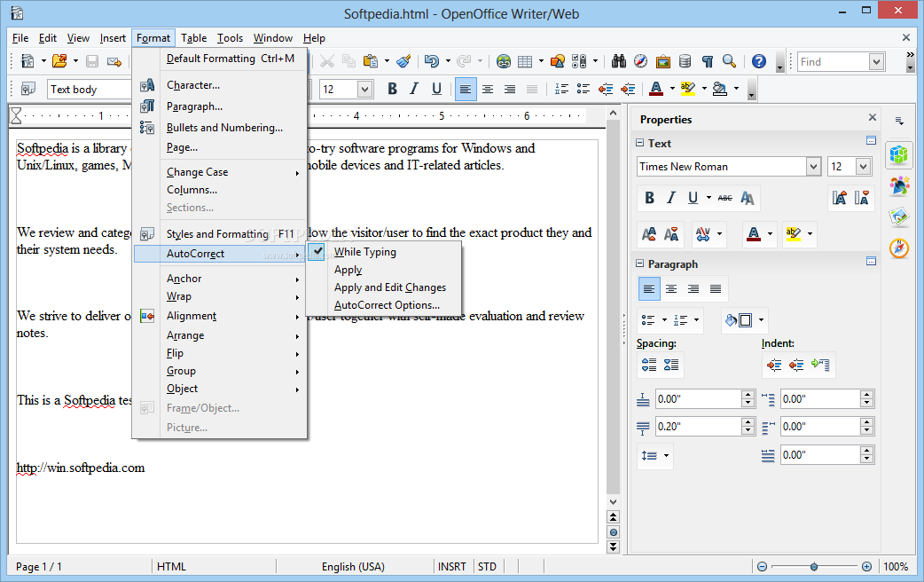Screen dimensions: 924x582
Task: Click the Shadow text icon in Properties panel
Action: 748,198
